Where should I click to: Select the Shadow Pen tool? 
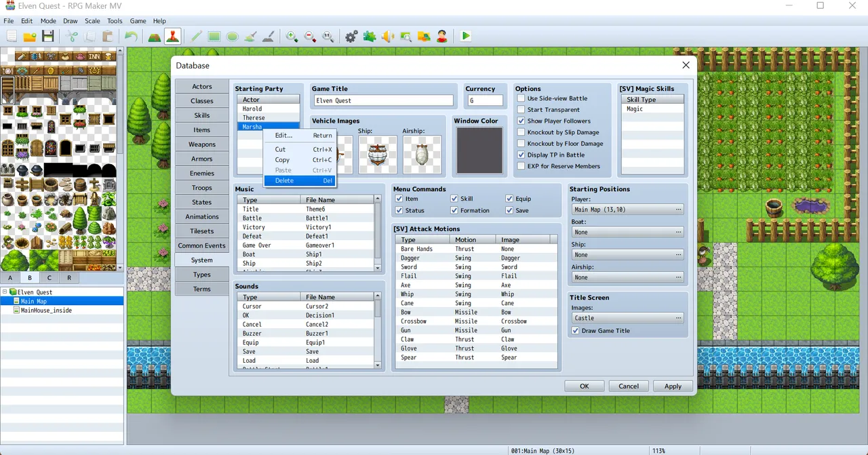268,36
